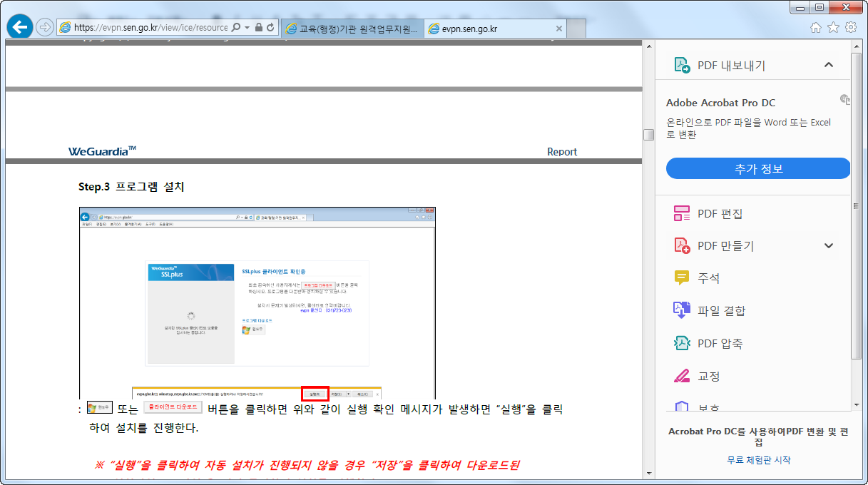The image size is (868, 485).
Task: Expand the PDF 만들기 section chevron
Action: [x=828, y=245]
